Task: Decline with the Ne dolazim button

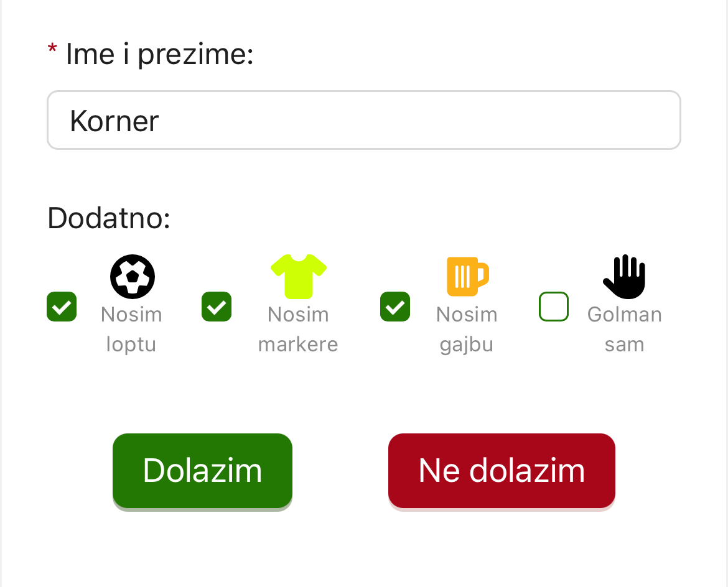Action: point(502,471)
